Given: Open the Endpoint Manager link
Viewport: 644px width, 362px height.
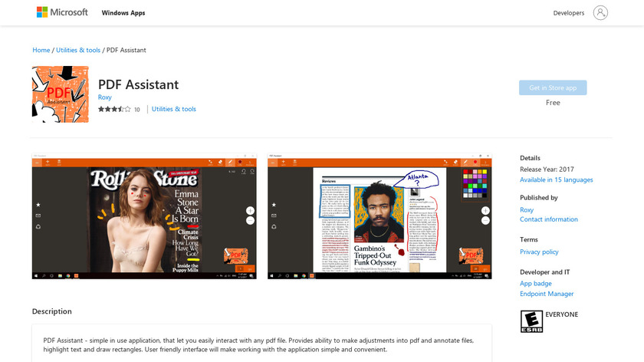Looking at the screenshot, I should coord(547,294).
